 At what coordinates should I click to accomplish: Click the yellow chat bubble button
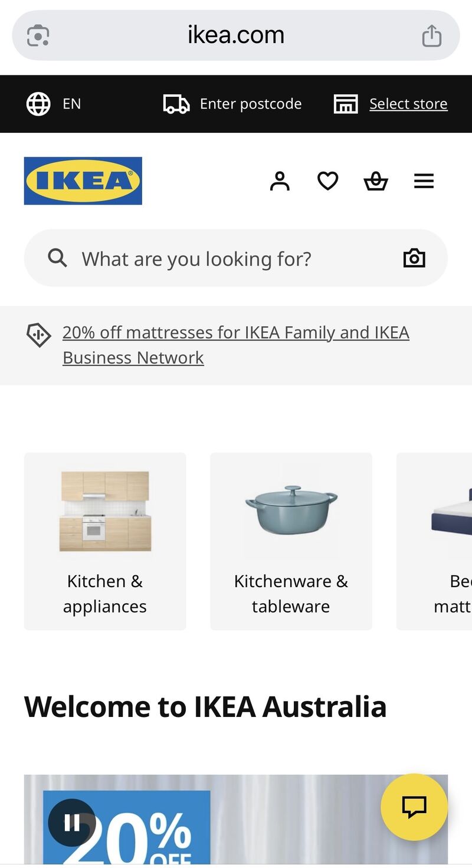414,807
